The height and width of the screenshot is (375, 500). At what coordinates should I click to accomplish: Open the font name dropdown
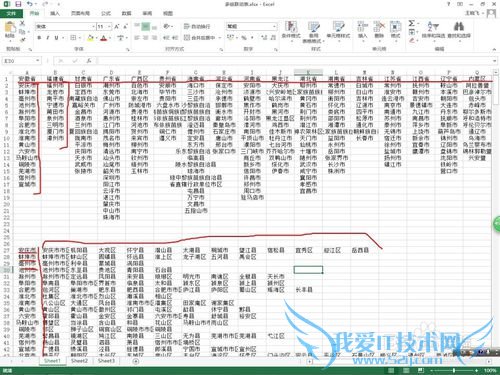(x=93, y=26)
